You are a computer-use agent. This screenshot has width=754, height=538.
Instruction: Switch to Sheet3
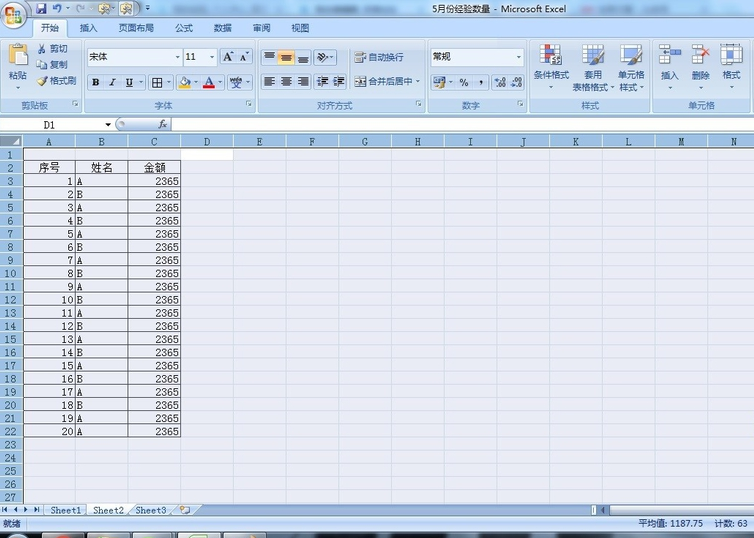click(151, 510)
